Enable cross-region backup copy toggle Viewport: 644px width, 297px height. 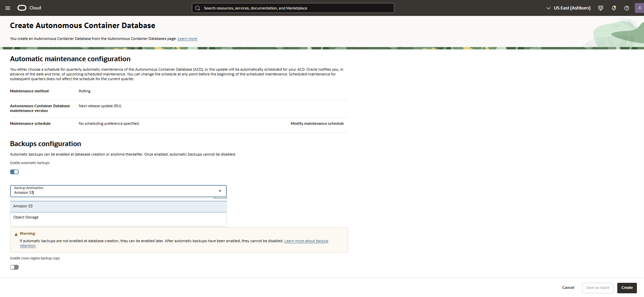(14, 267)
